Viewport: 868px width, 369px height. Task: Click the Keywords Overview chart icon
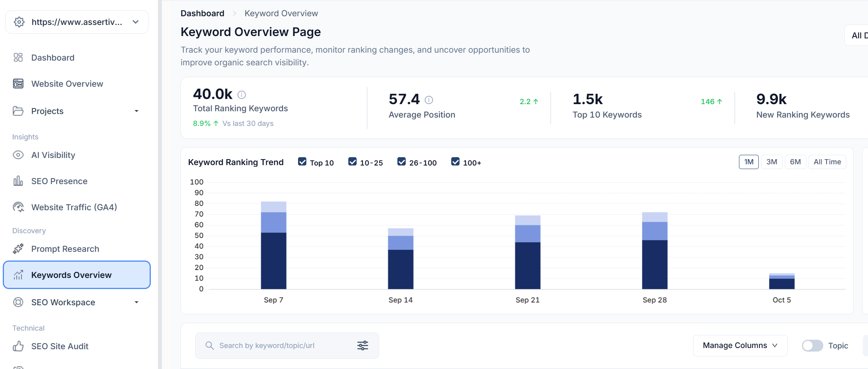click(x=18, y=275)
